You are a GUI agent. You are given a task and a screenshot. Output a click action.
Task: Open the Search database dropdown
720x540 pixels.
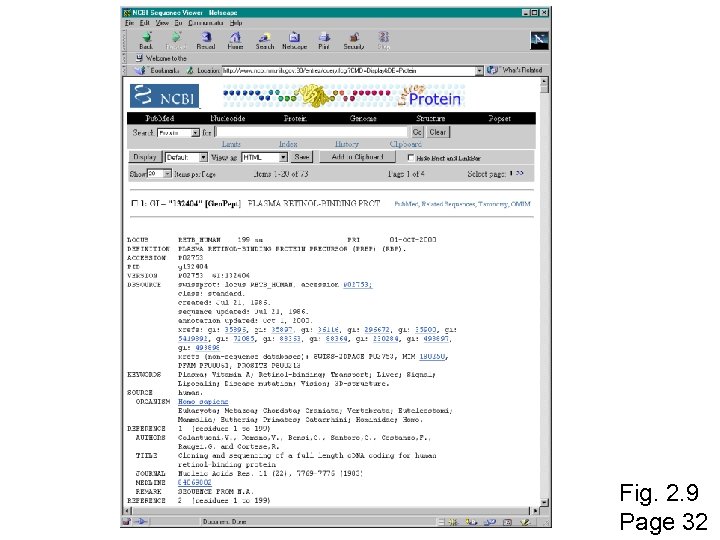tap(179, 133)
